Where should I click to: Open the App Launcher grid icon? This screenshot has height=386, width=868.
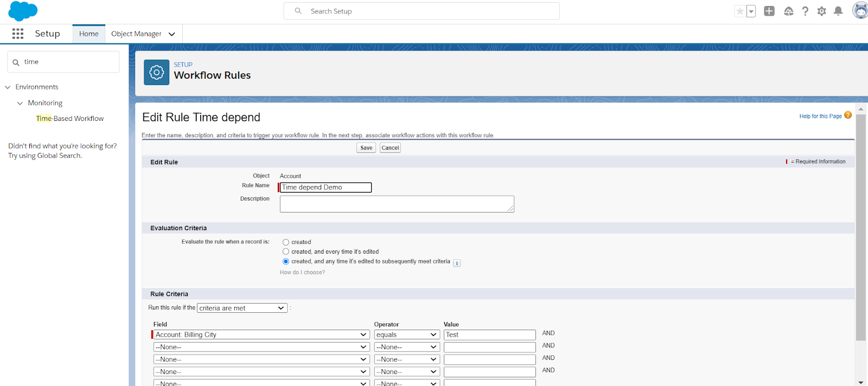click(18, 34)
